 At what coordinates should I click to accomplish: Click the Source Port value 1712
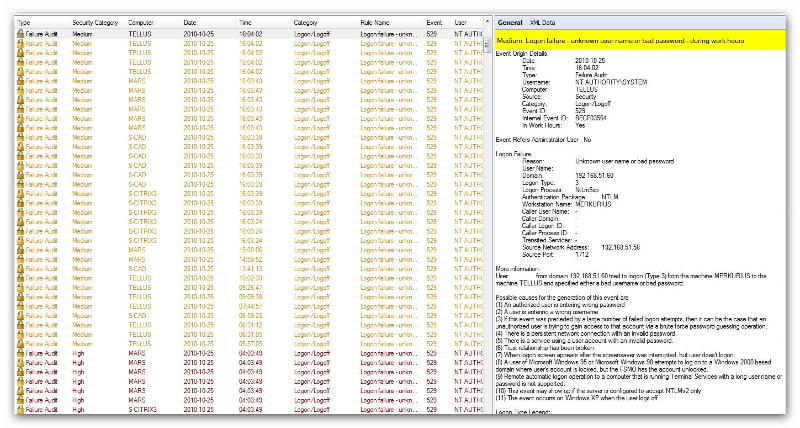pos(582,254)
